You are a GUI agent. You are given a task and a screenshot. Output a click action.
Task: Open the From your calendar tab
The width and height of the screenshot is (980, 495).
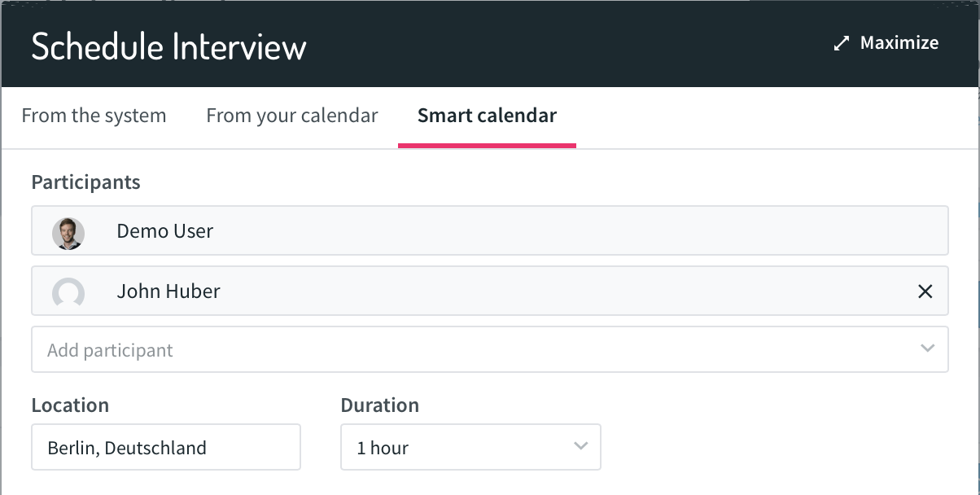[292, 116]
